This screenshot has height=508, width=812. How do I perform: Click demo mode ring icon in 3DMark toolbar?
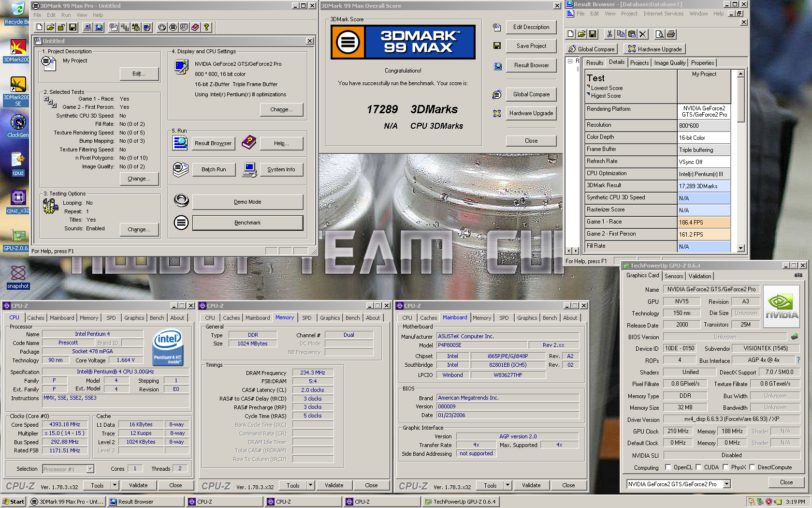click(x=162, y=28)
